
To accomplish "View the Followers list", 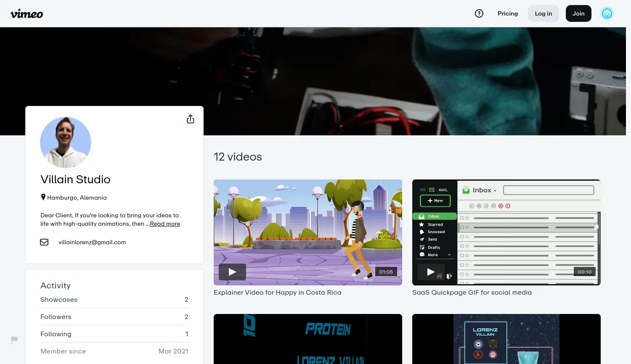I will tap(56, 317).
